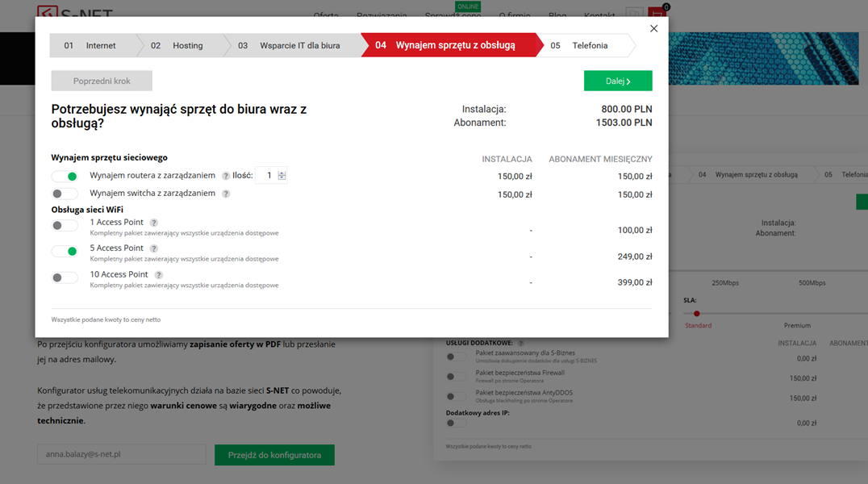This screenshot has width=868, height=484.
Task: Move the SLA slider handle at Standard
Action: [697, 314]
